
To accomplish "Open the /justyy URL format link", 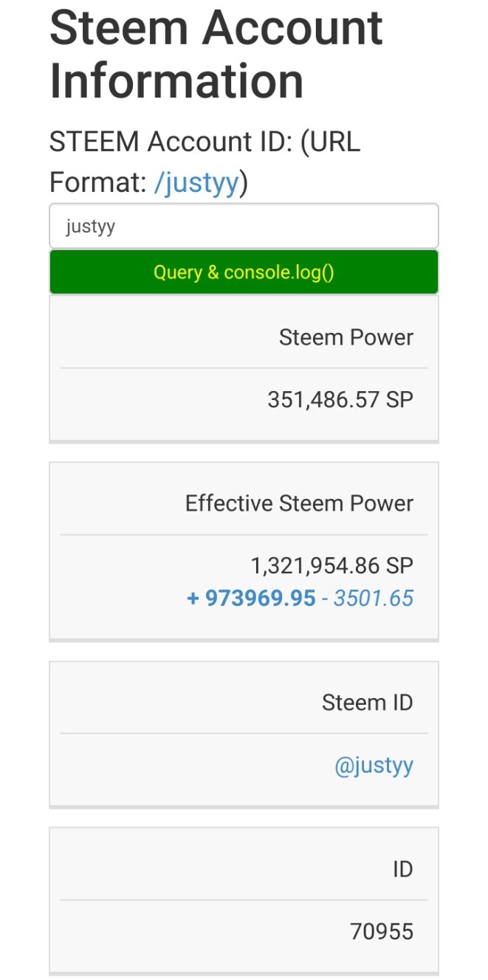I will 196,182.
